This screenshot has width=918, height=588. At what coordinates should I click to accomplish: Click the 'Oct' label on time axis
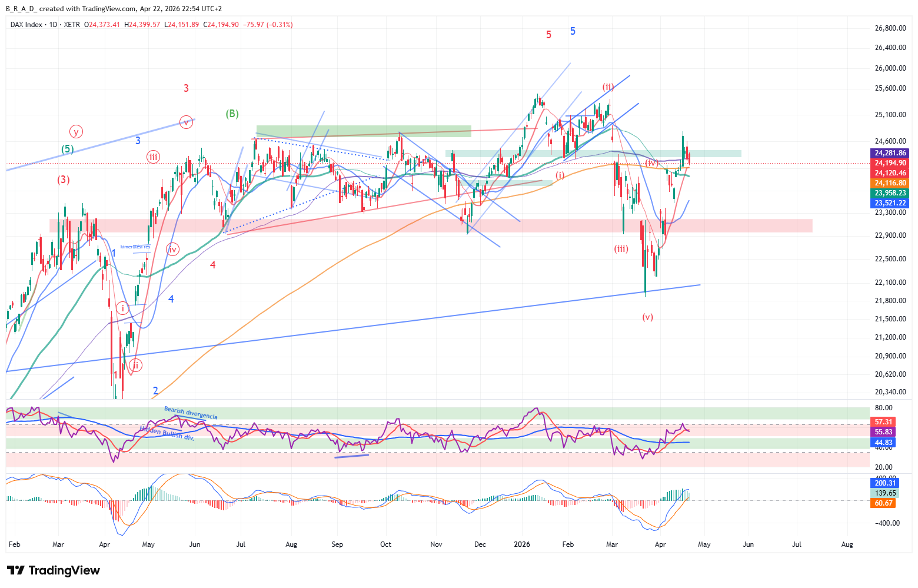click(385, 544)
